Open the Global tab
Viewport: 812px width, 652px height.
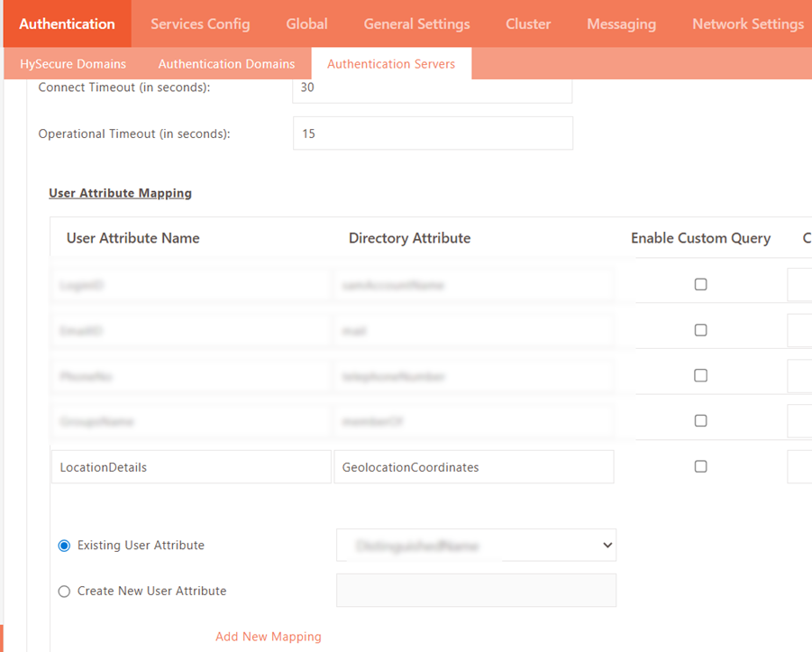pyautogui.click(x=306, y=23)
